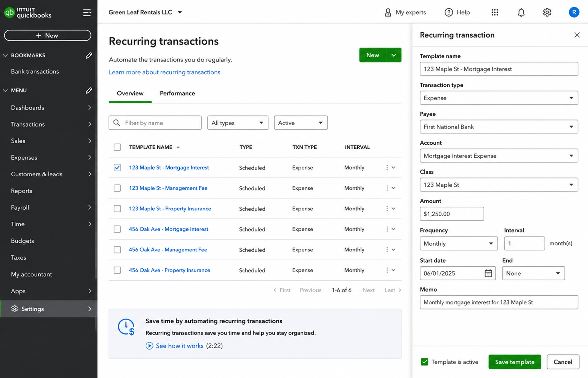Switch to the Overview tab
This screenshot has width=588, height=378.
tap(130, 94)
